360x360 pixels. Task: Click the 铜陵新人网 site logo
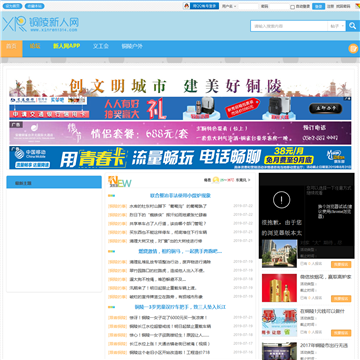40,24
